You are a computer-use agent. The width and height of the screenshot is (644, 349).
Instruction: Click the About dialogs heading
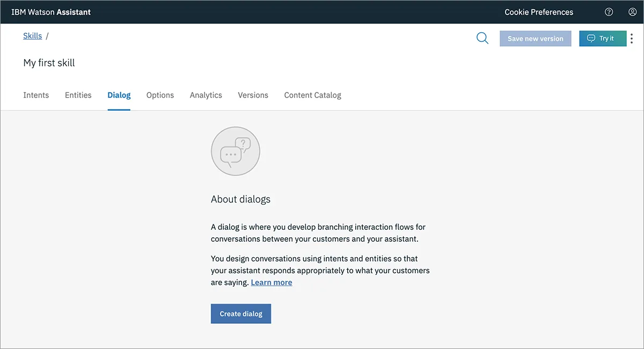pos(240,199)
